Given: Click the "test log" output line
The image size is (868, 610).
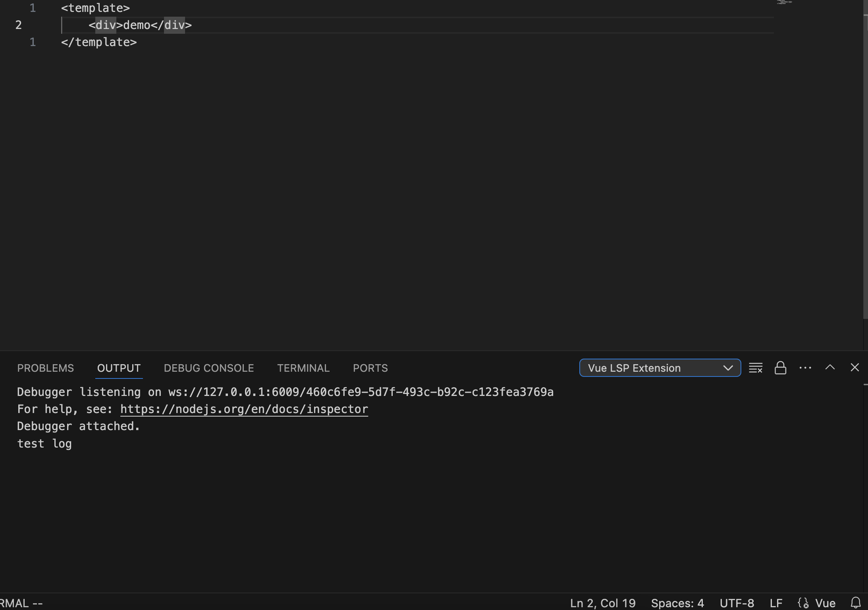Looking at the screenshot, I should click(x=44, y=444).
